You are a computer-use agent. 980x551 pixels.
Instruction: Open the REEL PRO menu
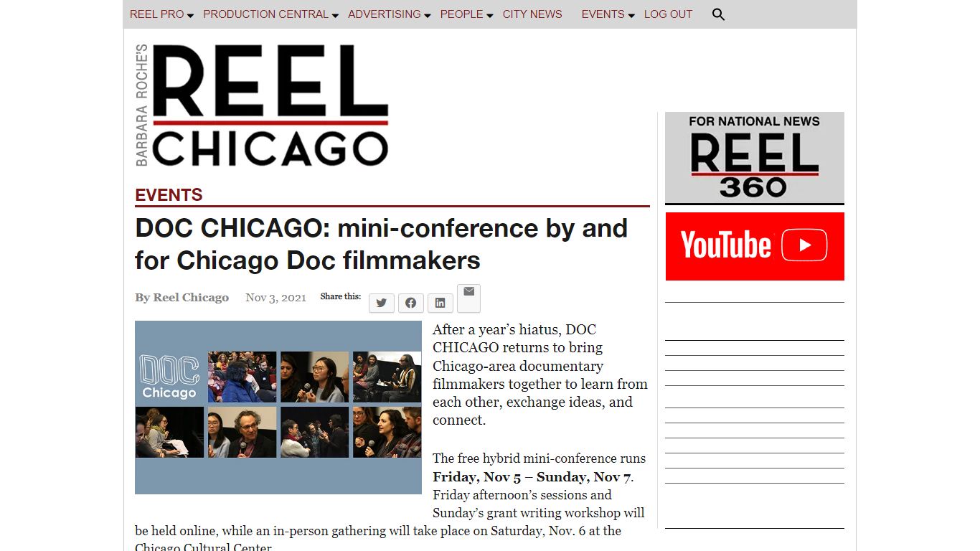tap(157, 14)
